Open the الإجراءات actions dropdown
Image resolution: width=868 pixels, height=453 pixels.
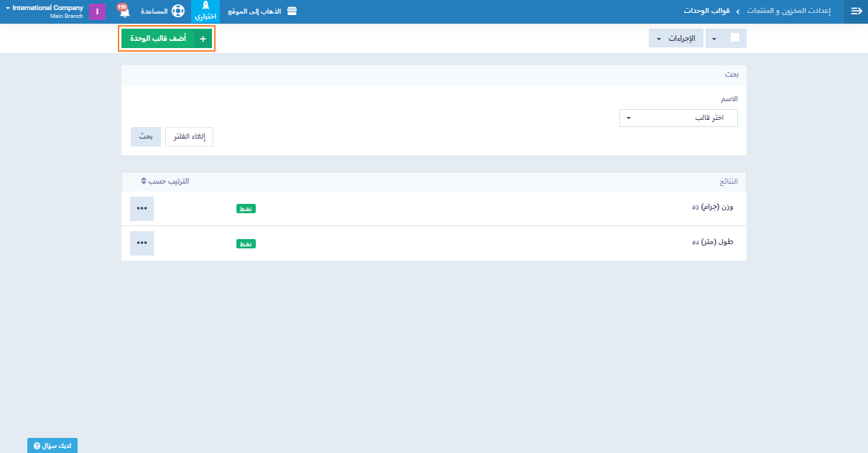pos(675,39)
